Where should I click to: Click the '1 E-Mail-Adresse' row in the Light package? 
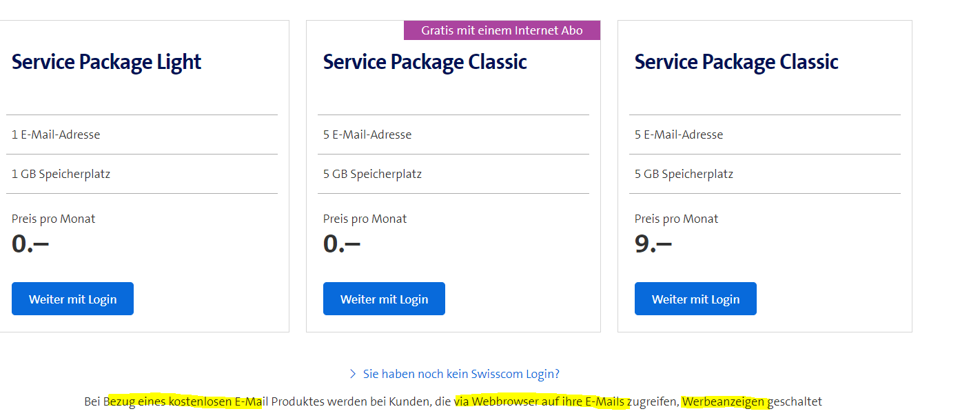[56, 135]
